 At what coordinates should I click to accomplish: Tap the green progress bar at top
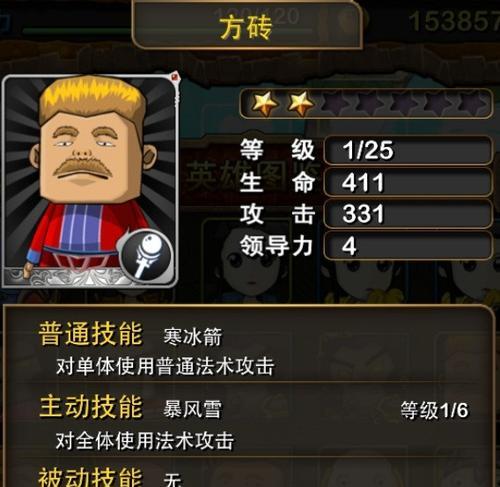click(77, 31)
